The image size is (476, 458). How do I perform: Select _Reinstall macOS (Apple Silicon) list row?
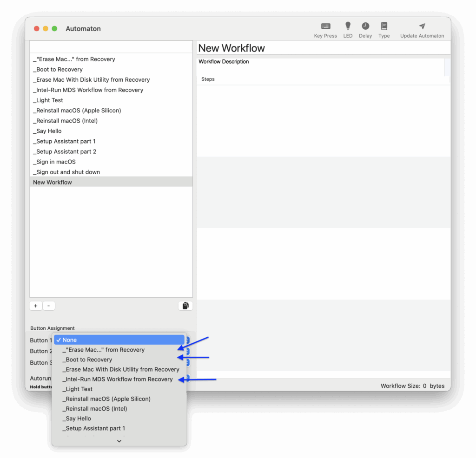pos(111,111)
